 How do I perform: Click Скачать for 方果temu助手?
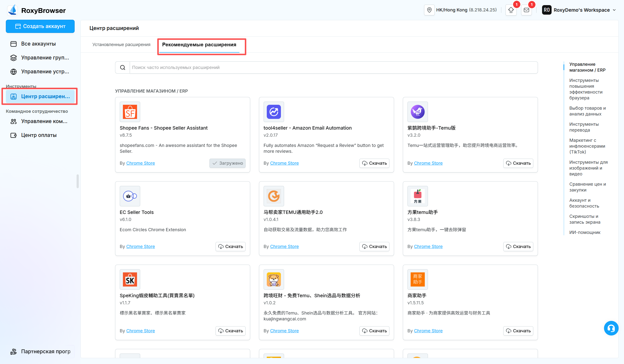click(518, 247)
